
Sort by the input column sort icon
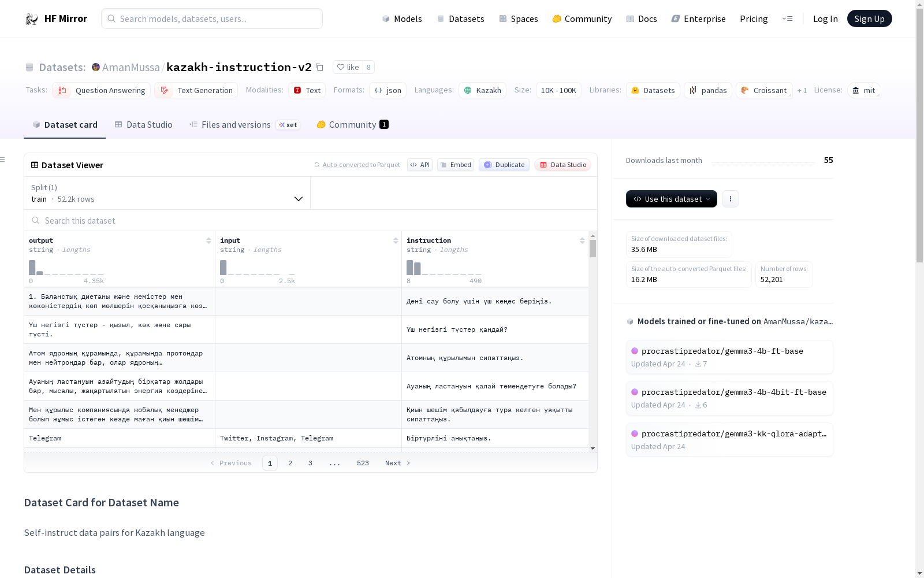[396, 240]
